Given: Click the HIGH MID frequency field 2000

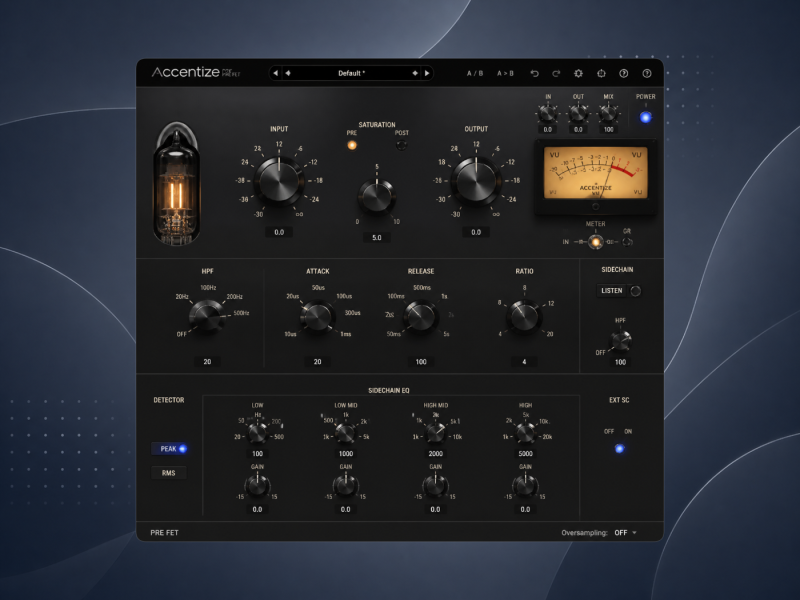Looking at the screenshot, I should (x=435, y=454).
